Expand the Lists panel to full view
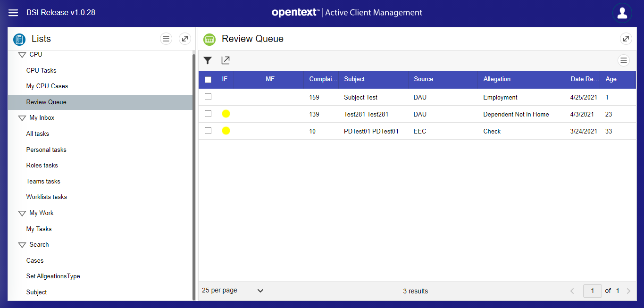 tap(185, 39)
